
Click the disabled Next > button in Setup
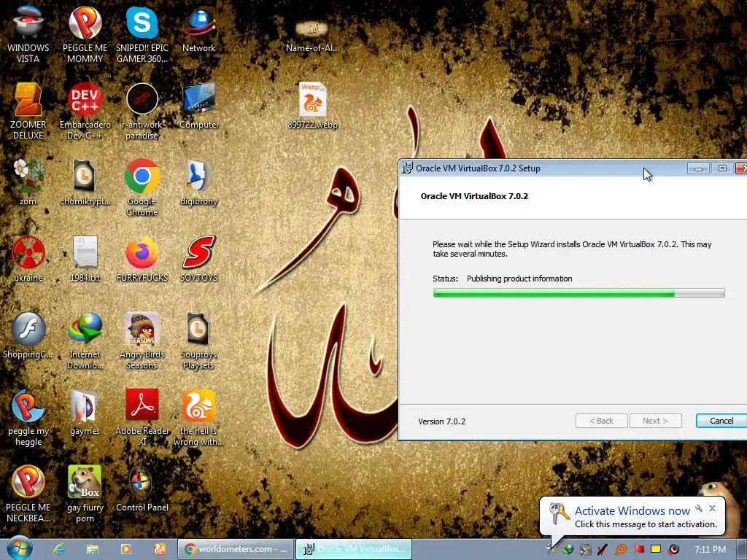[655, 421]
